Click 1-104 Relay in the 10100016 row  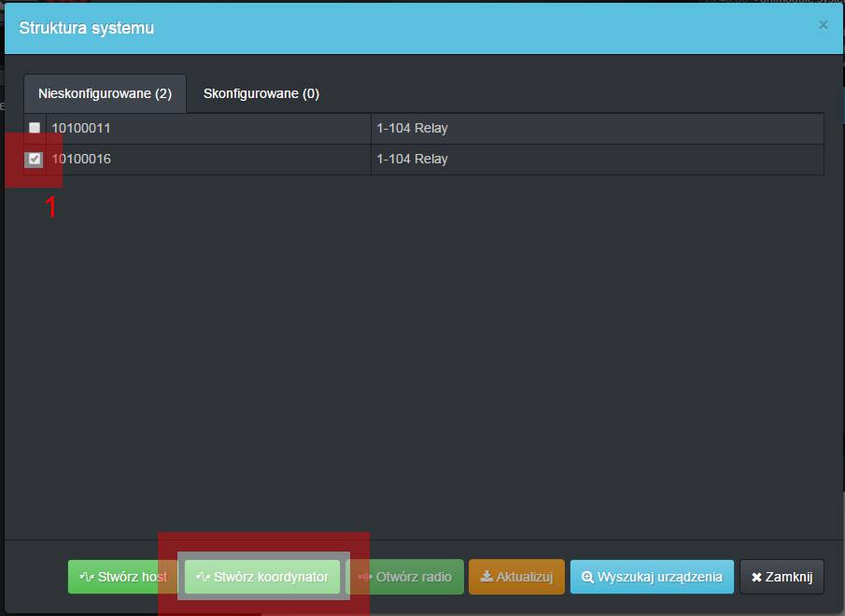(x=412, y=159)
